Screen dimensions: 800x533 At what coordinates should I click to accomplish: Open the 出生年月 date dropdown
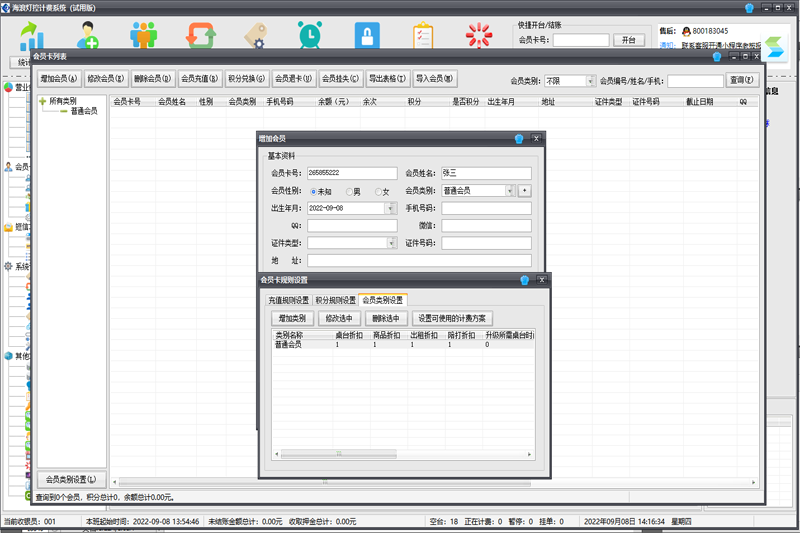click(x=390, y=208)
